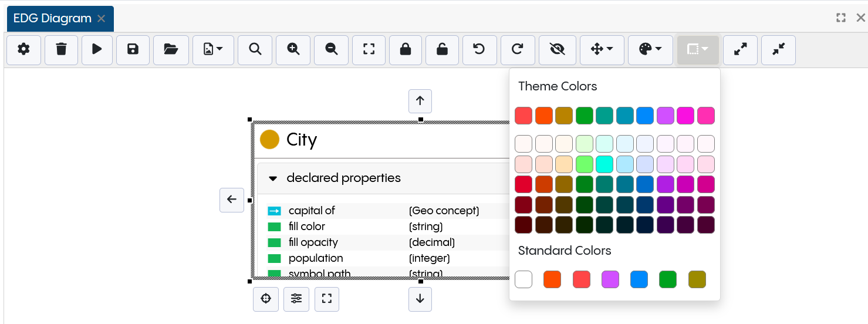Open the move arrows dropdown
This screenshot has height=324, width=868.
tap(602, 49)
